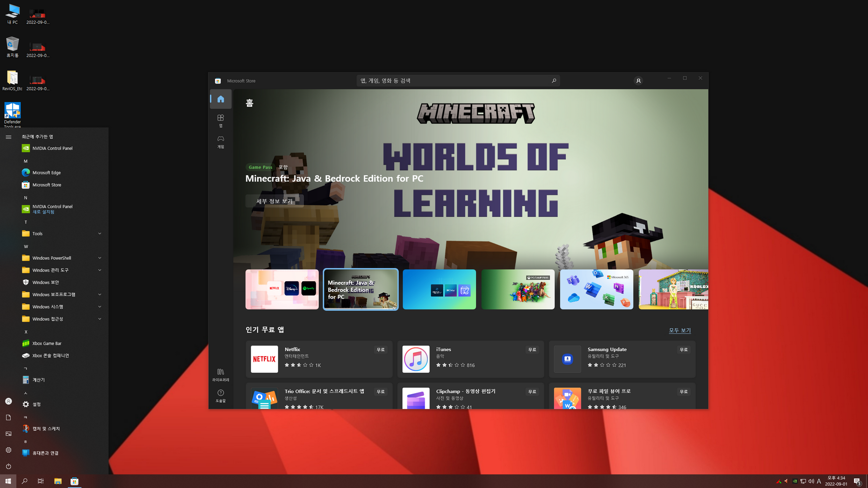Expand the Windows 접근성 folder

tap(62, 319)
